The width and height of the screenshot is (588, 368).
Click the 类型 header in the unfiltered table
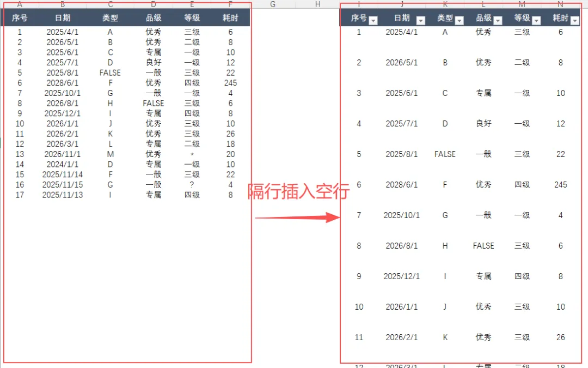coord(110,18)
